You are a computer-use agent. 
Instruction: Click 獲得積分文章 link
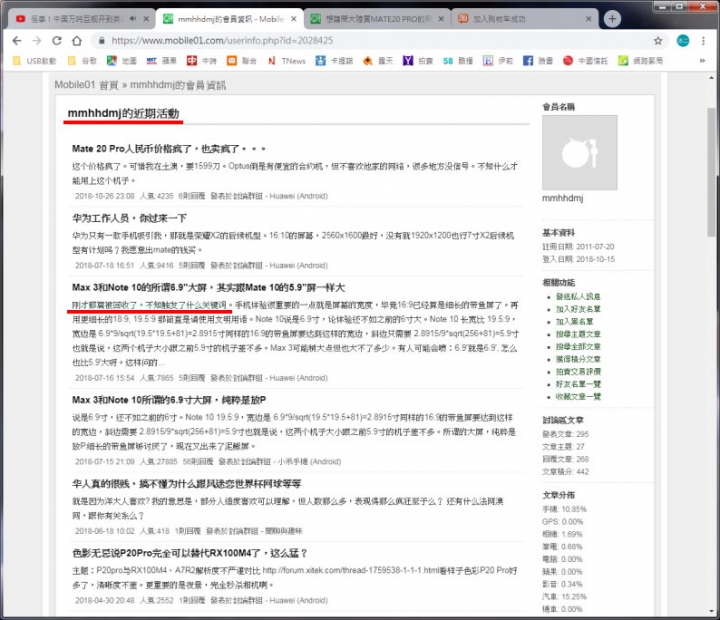click(x=578, y=359)
